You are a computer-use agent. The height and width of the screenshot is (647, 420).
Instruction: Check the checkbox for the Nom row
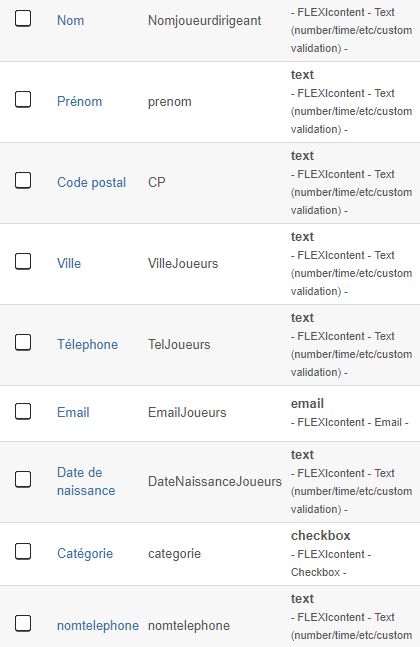click(23, 19)
